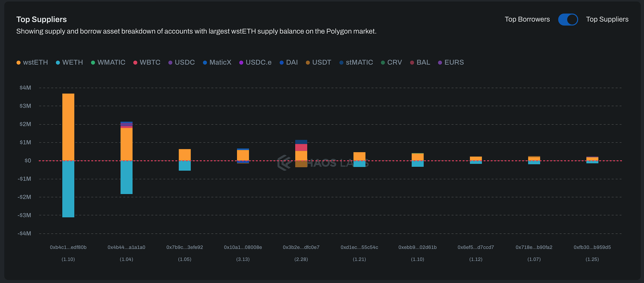644x283 pixels.
Task: Click the WMATIC green legend dot
Action: pos(93,63)
